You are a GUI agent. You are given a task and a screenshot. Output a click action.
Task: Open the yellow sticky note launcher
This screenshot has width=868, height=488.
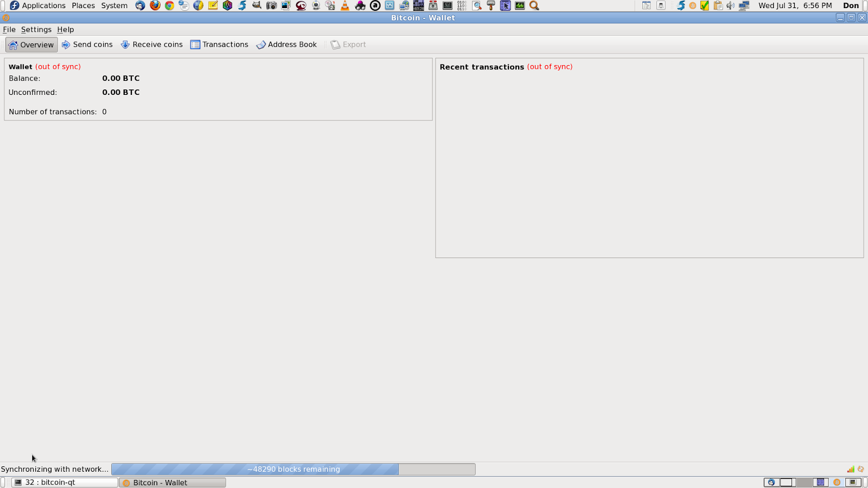coord(213,5)
